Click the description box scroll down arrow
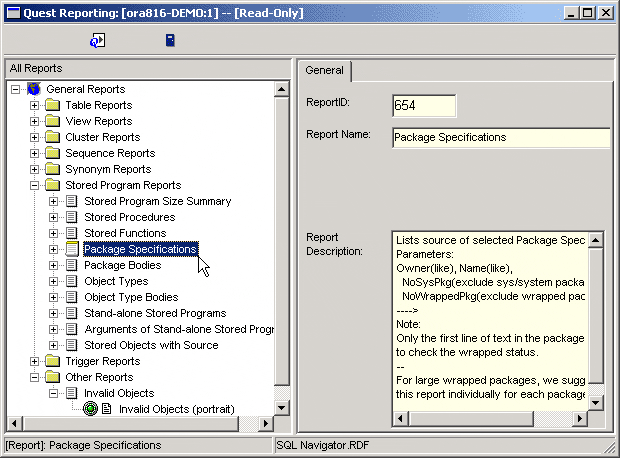 pos(595,403)
